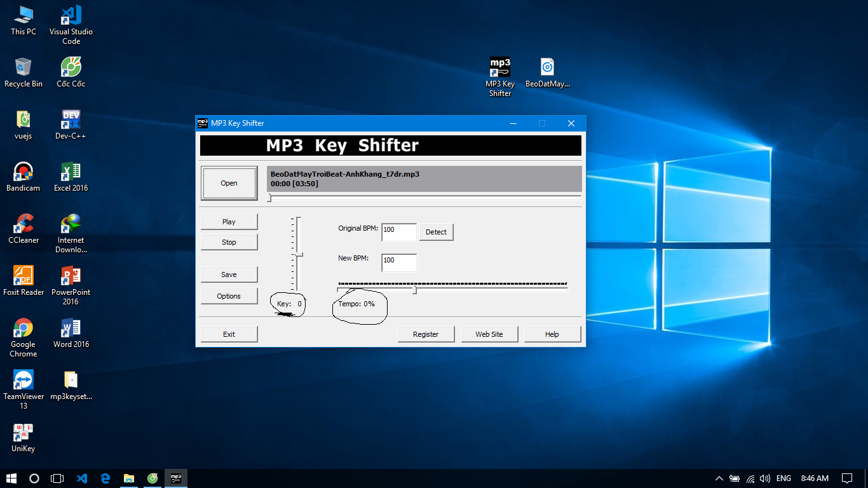Close the MP3 Key Shifter window
The height and width of the screenshot is (488, 868).
coord(571,123)
